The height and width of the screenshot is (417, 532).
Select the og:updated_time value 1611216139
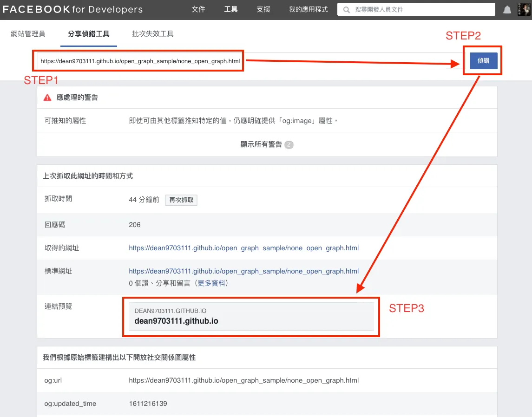(148, 404)
